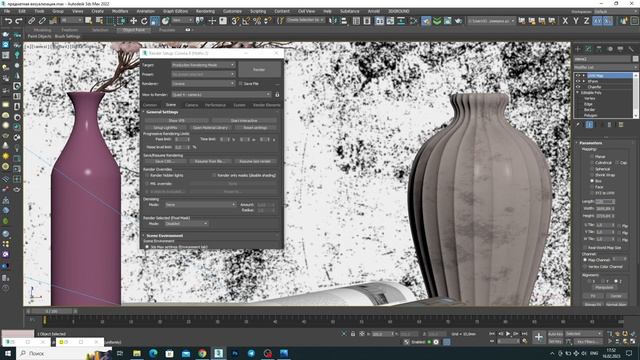640x360 pixels.
Task: Toggle the Angle Snap icon
Action: tap(246, 21)
